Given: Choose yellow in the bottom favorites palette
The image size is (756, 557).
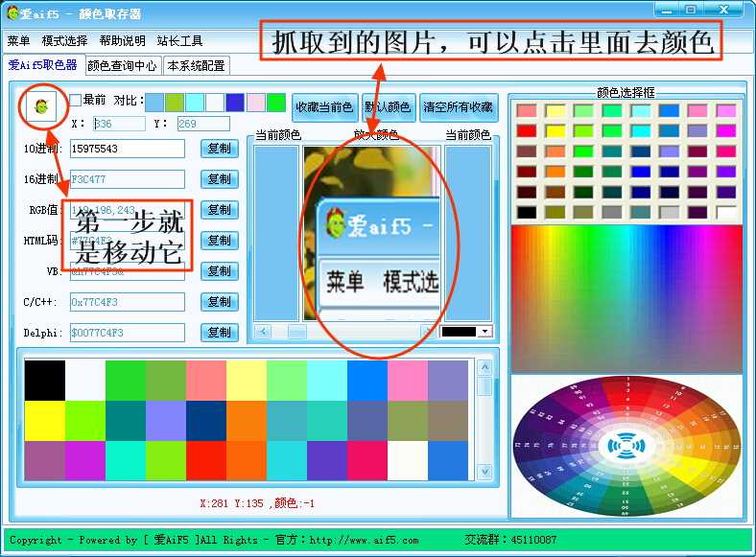Looking at the screenshot, I should click(45, 421).
